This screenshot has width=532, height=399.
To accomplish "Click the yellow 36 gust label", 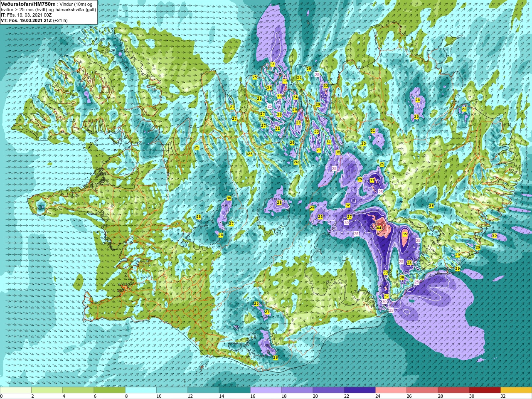I will [298, 123].
